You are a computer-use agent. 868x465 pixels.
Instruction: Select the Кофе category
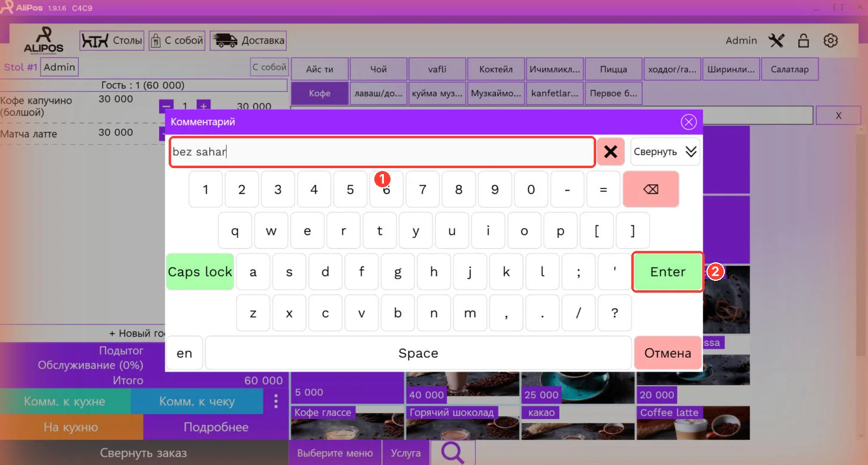(320, 94)
